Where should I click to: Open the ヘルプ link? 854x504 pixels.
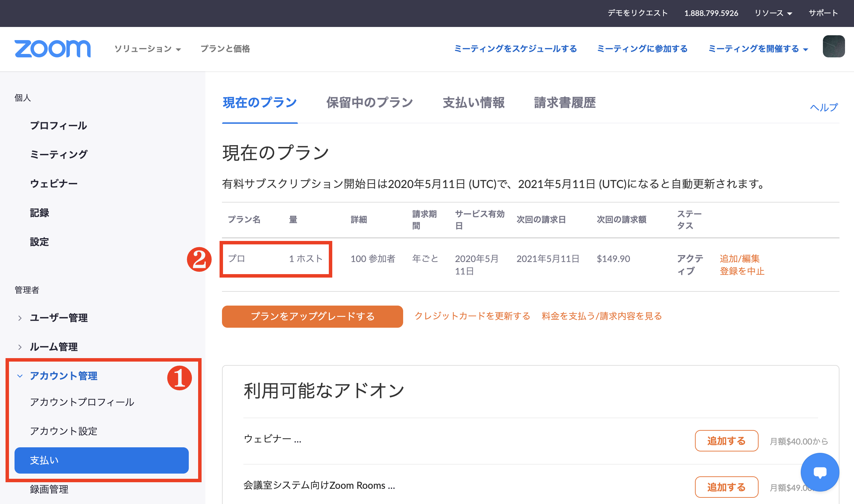[824, 108]
